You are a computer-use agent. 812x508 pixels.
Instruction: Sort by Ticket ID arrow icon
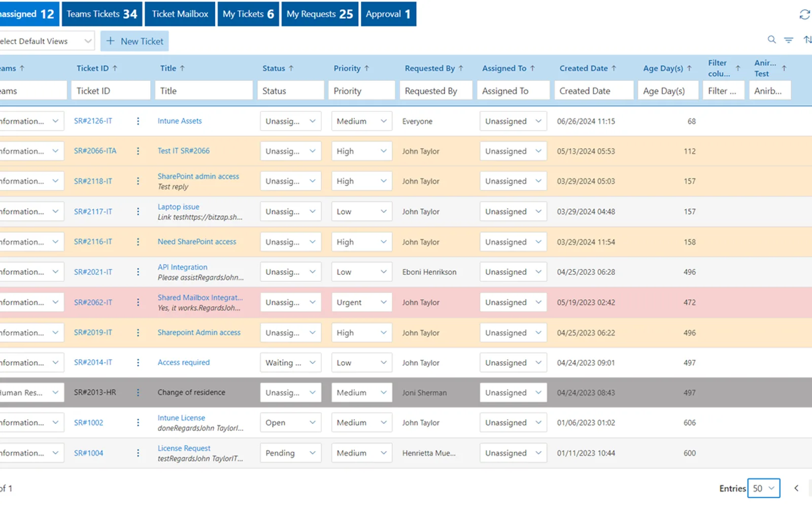click(x=115, y=68)
